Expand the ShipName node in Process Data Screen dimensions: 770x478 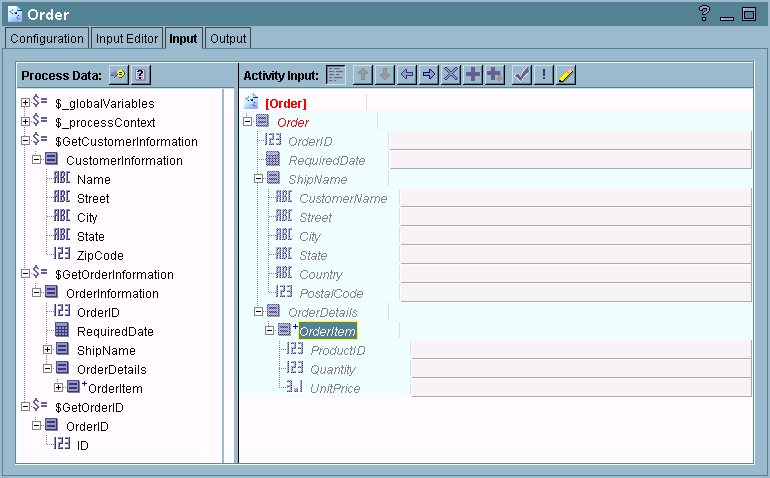click(x=48, y=350)
